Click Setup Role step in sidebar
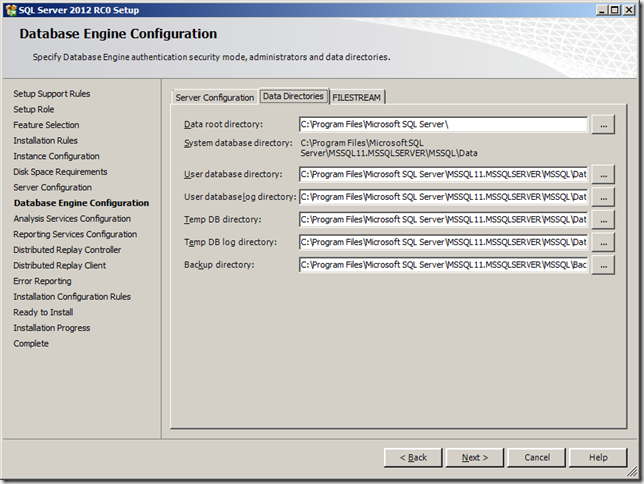 (34, 109)
